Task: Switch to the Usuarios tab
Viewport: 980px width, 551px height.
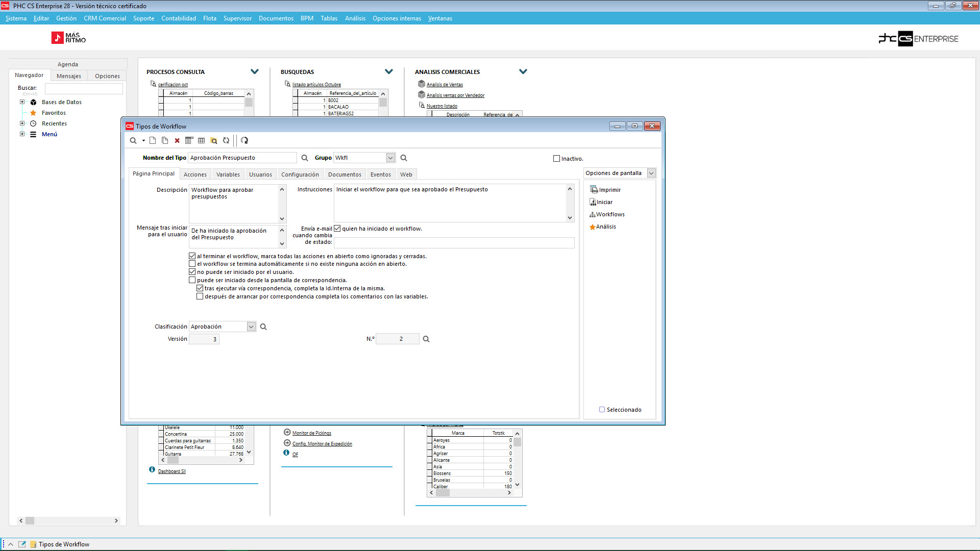Action: tap(260, 174)
